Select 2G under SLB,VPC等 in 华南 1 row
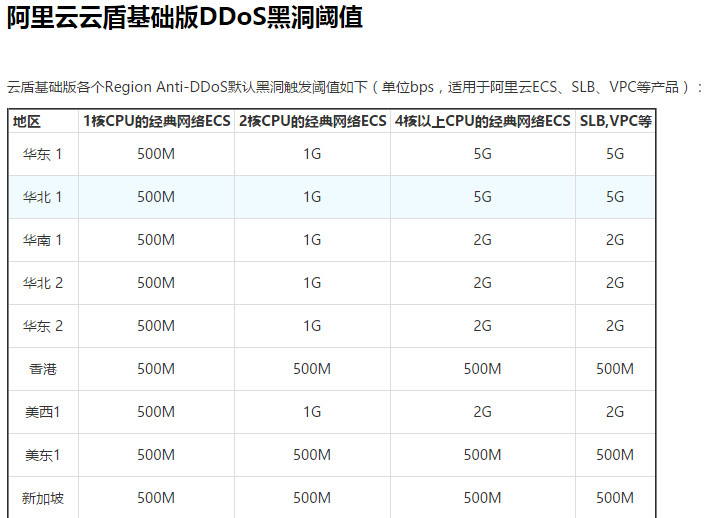The width and height of the screenshot is (714, 518). pos(615,240)
